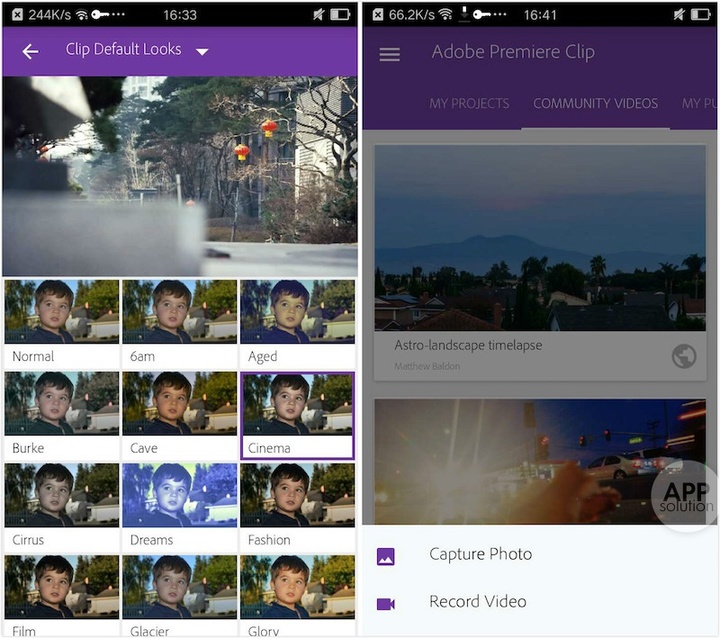This screenshot has height=638, width=720.
Task: Apply the Normal look filter
Action: coord(62,322)
